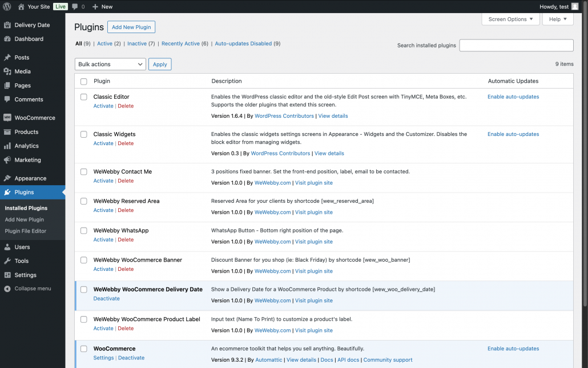This screenshot has width=588, height=368.
Task: Open the WooCommerce icon in sidebar
Action: coord(7,118)
